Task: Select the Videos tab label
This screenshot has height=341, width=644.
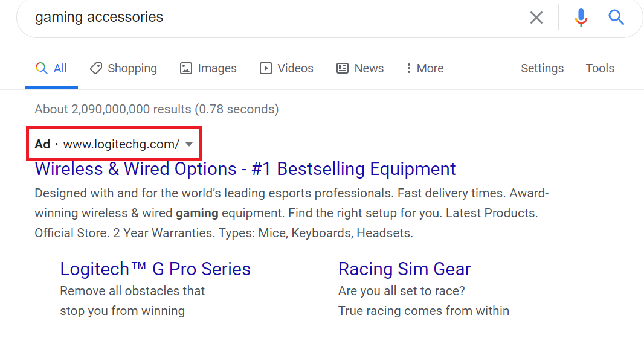Action: coord(295,68)
